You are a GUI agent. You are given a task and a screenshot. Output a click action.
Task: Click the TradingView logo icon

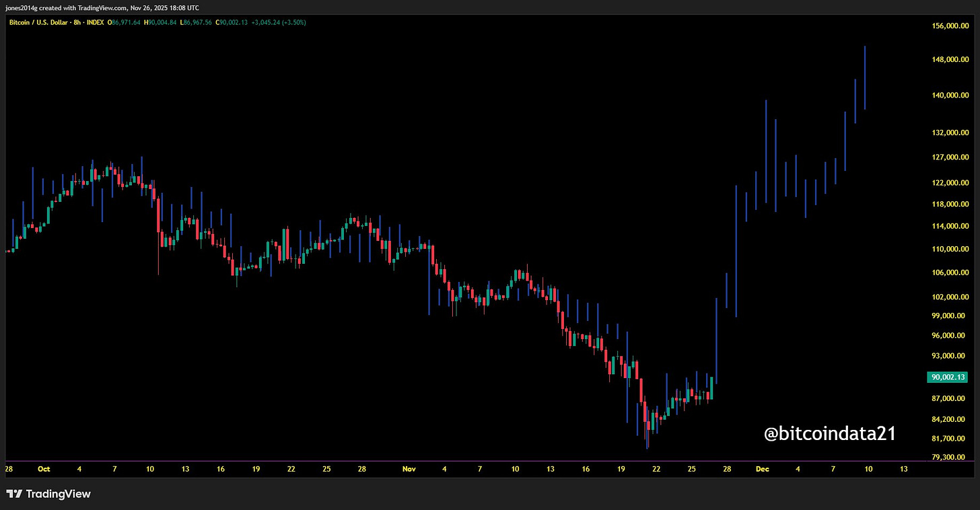(x=13, y=494)
